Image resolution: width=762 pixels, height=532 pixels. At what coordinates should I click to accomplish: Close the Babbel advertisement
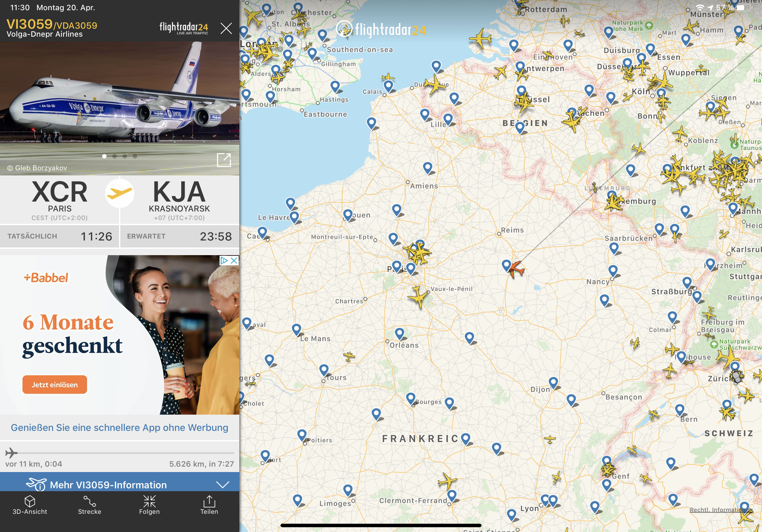point(234,260)
